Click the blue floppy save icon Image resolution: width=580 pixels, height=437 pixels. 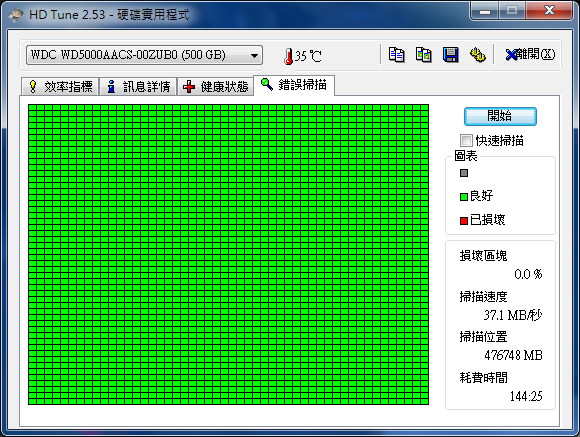click(451, 55)
